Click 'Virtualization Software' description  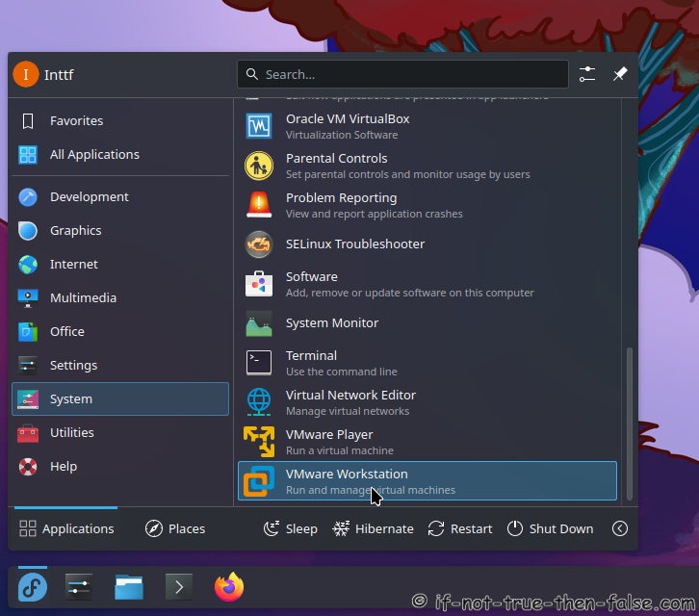coord(342,135)
